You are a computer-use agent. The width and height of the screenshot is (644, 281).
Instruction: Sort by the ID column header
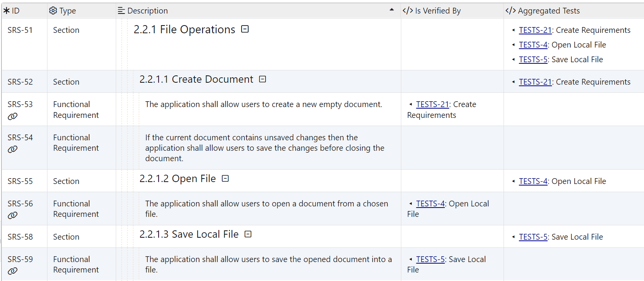[24, 10]
